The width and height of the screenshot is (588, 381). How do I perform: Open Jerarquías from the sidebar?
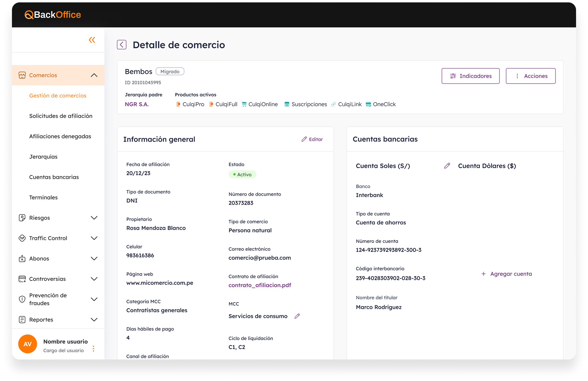point(44,157)
